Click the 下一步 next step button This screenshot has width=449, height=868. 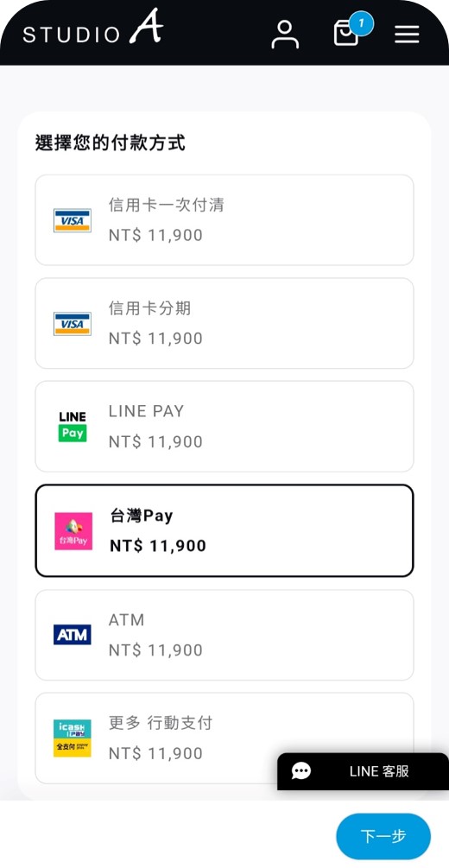pyautogui.click(x=383, y=836)
